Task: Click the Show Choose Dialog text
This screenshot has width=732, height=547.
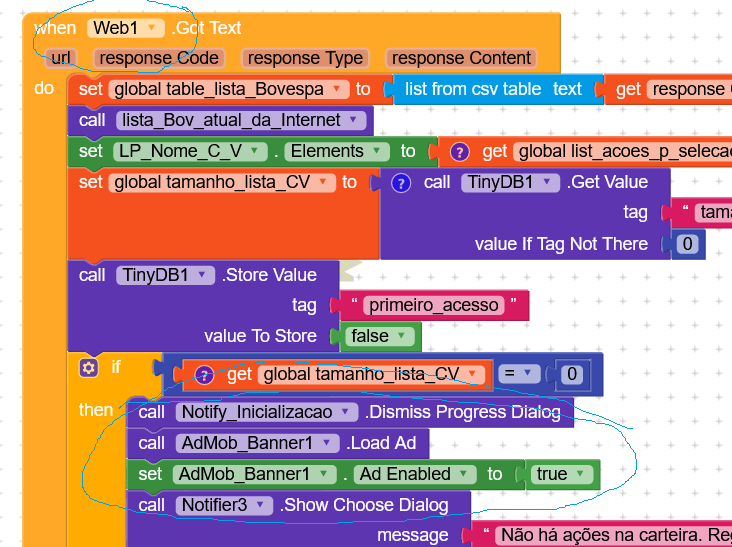Action: (x=364, y=505)
